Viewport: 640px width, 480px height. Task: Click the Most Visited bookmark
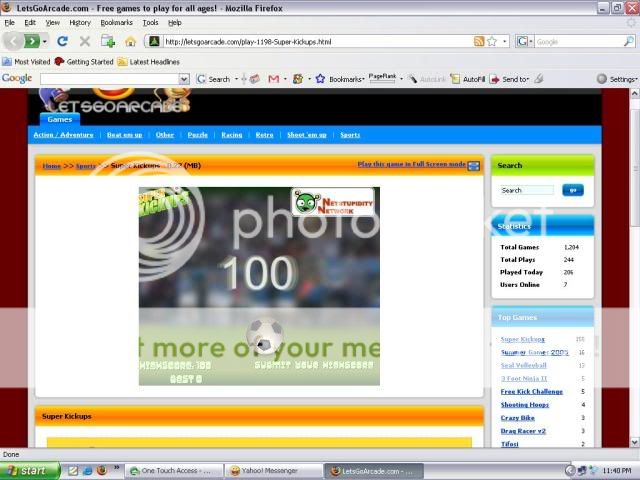pyautogui.click(x=26, y=62)
